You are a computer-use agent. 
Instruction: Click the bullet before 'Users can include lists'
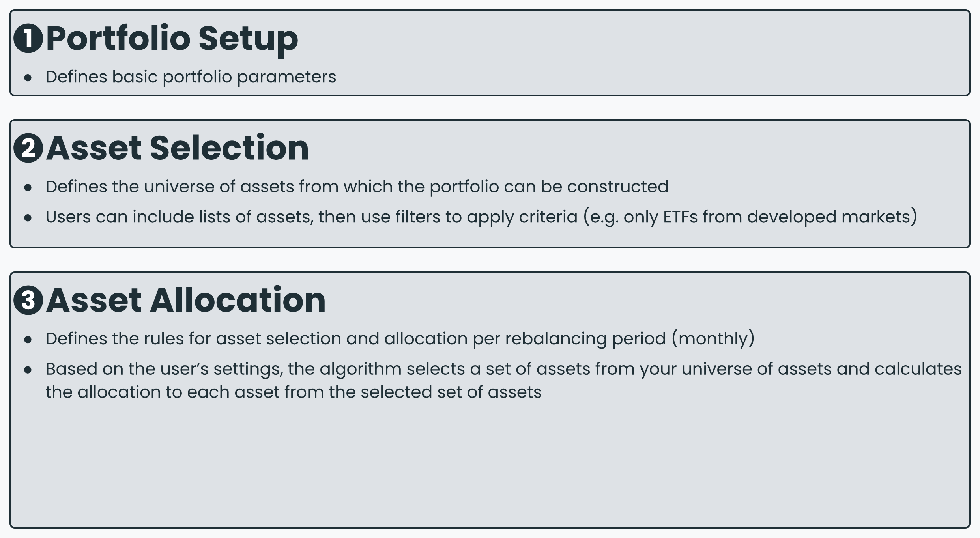[x=28, y=218]
